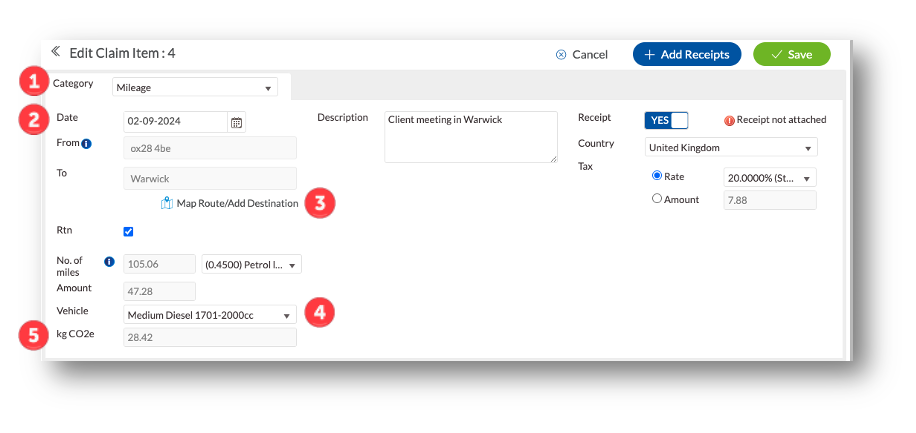Uncheck the Rtn return checkbox
916x433 pixels.
coord(128,231)
